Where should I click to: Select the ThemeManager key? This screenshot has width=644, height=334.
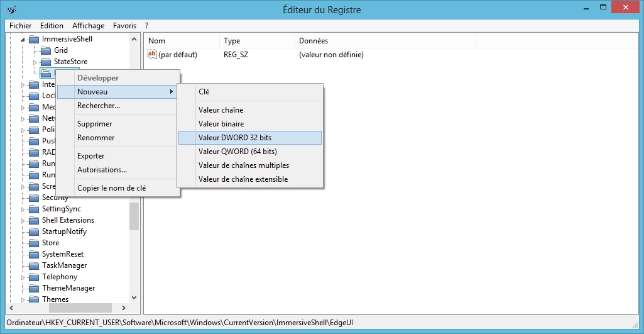pos(68,288)
